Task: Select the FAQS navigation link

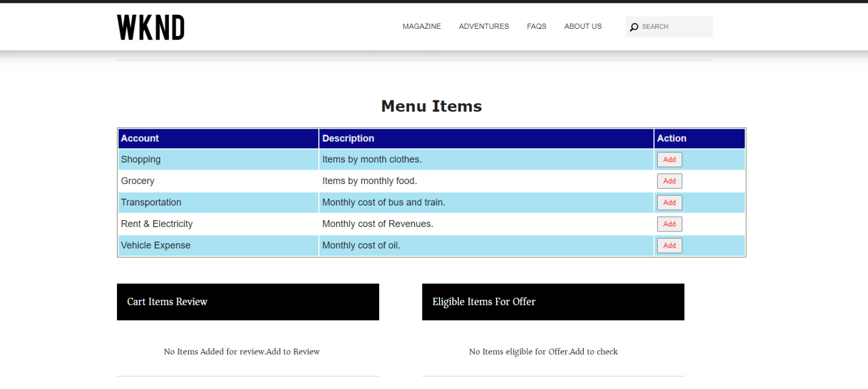Action: (536, 26)
